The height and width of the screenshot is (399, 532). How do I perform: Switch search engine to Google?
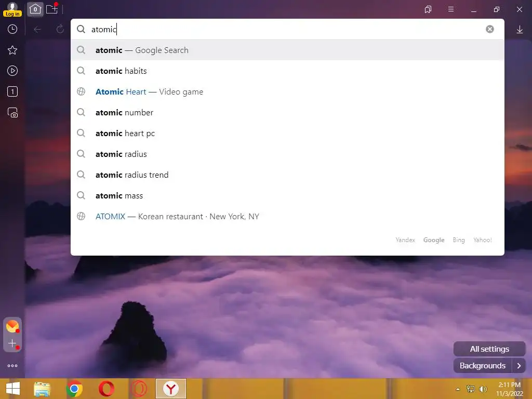pyautogui.click(x=434, y=240)
